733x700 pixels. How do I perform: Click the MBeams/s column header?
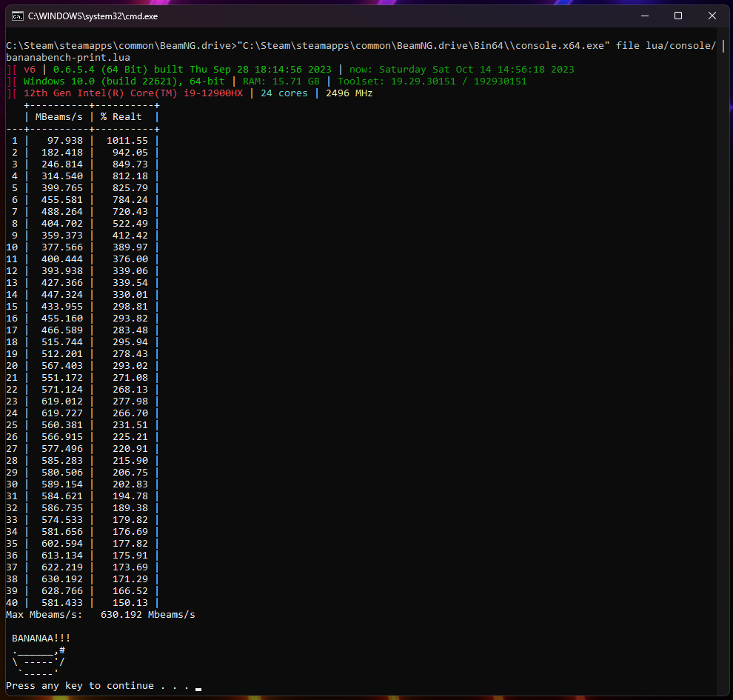point(59,117)
